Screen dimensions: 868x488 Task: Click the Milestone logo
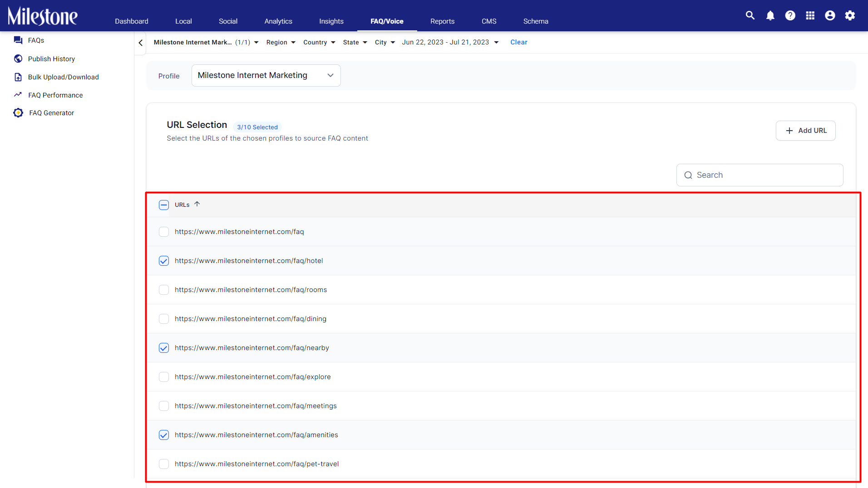point(43,16)
